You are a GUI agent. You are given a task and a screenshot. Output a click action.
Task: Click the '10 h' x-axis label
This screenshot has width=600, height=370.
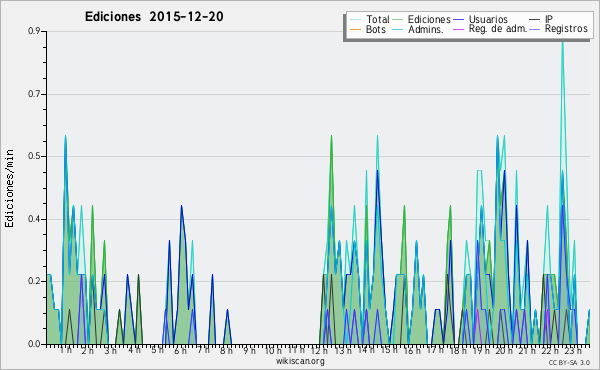tap(273, 351)
